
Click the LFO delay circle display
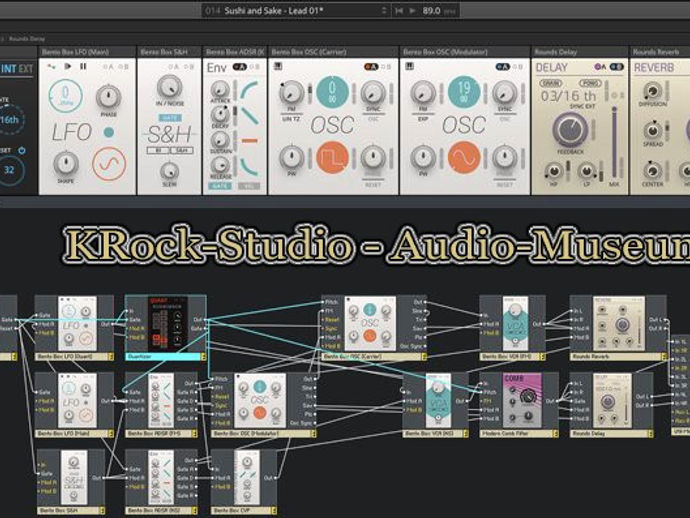coord(66,96)
